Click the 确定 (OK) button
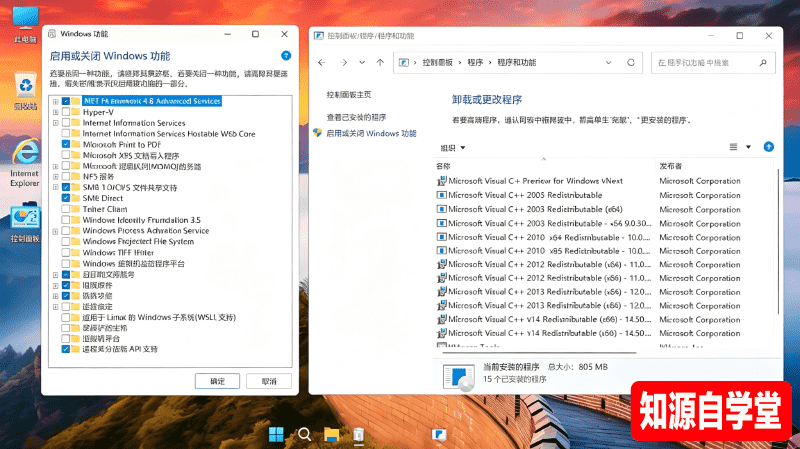Image resolution: width=800 pixels, height=449 pixels. pos(217,381)
